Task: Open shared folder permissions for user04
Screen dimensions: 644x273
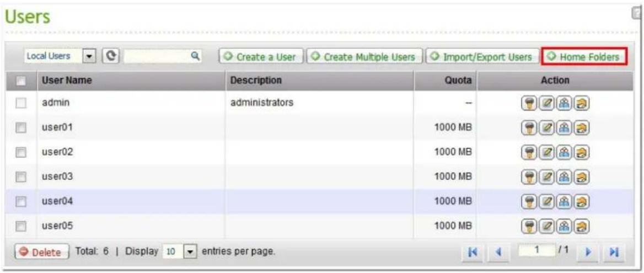Action: point(581,201)
